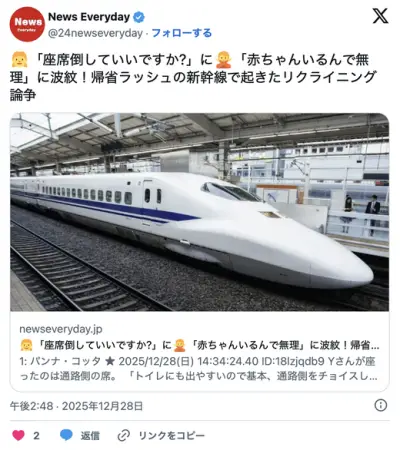Like the post with heart icon
The image size is (400, 450).
click(18, 435)
